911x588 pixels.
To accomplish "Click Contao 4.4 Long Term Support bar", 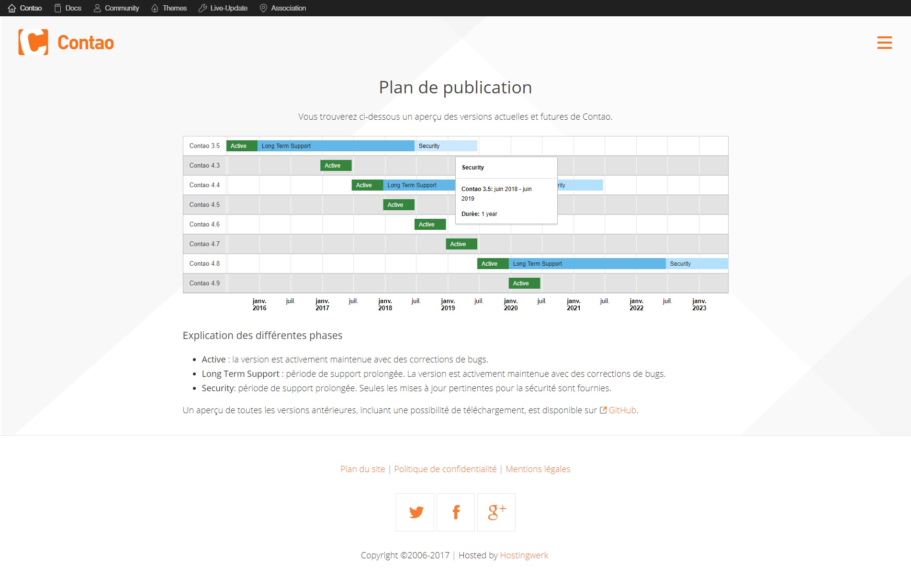I will (419, 185).
